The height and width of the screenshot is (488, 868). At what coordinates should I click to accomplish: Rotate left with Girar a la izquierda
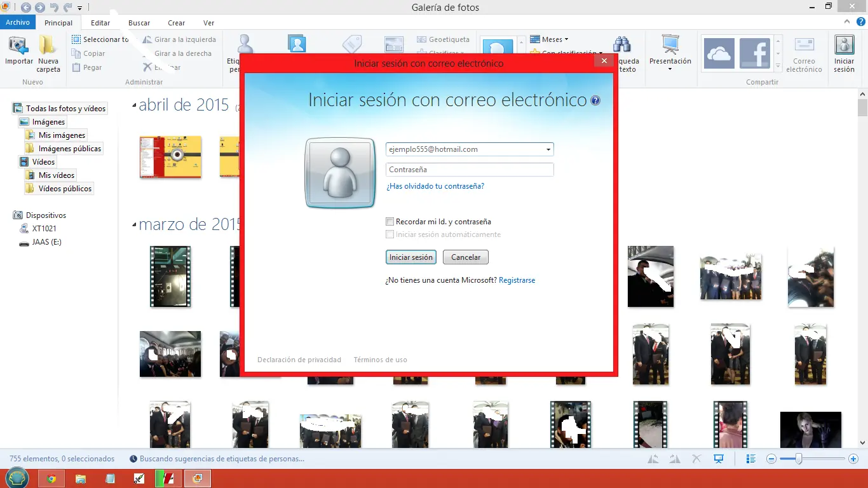pos(179,39)
